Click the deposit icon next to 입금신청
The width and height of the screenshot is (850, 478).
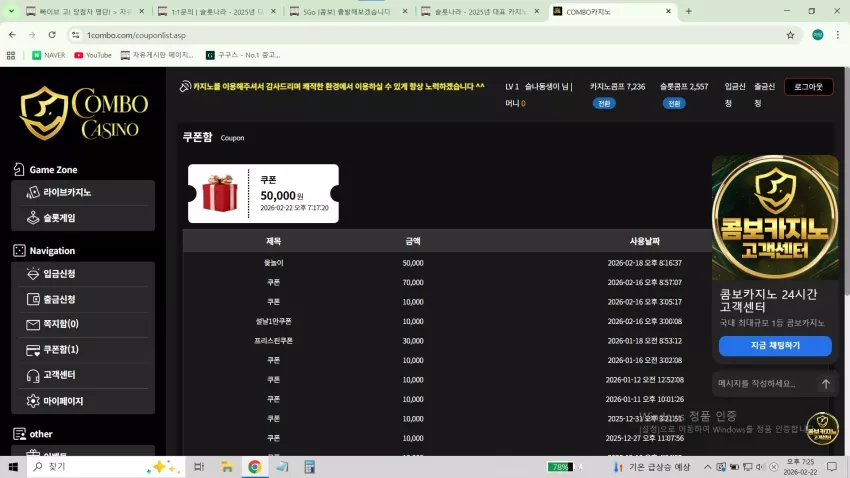33,274
